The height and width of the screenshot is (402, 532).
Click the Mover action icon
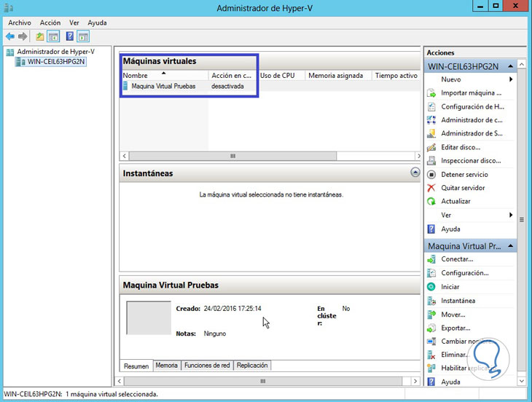point(431,315)
